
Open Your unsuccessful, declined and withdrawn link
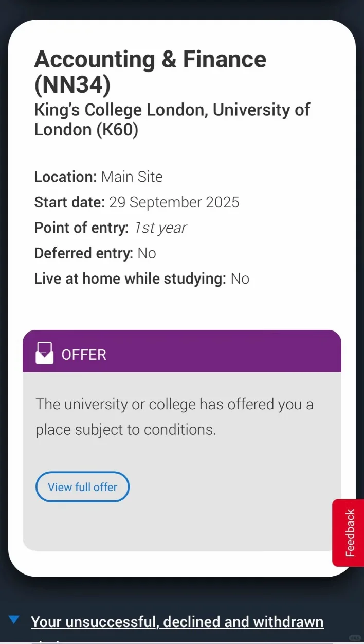click(x=177, y=622)
